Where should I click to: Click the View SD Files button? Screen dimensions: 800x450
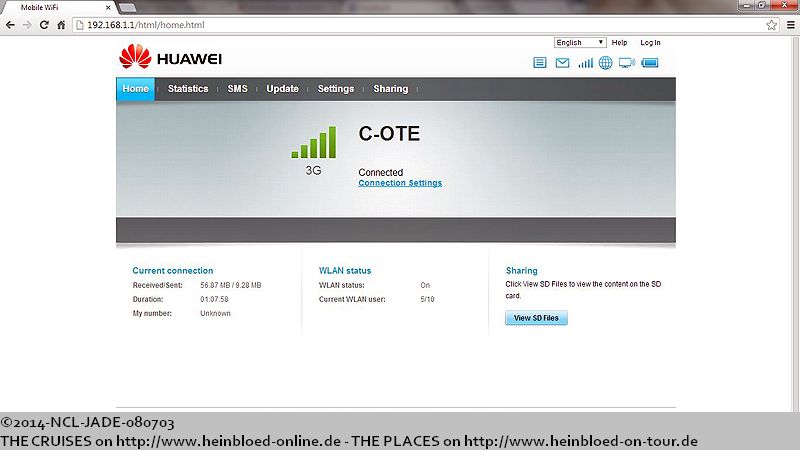[536, 318]
